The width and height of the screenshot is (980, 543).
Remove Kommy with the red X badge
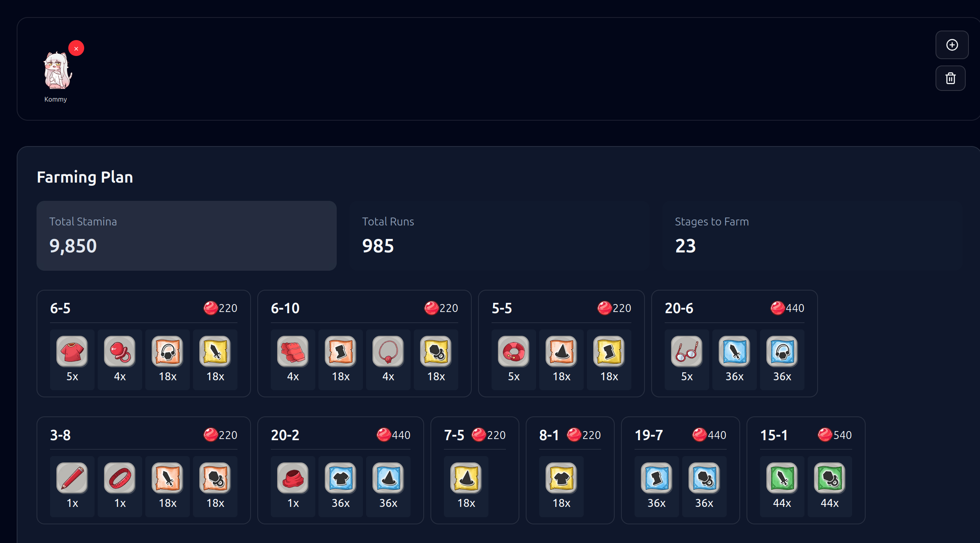click(76, 48)
